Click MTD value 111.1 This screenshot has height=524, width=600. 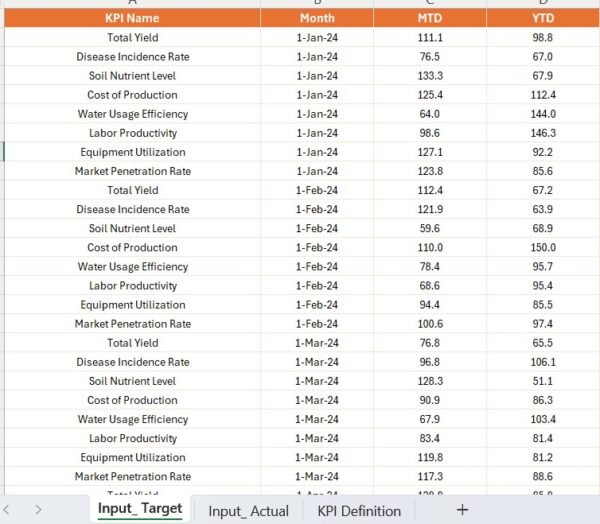tap(430, 38)
